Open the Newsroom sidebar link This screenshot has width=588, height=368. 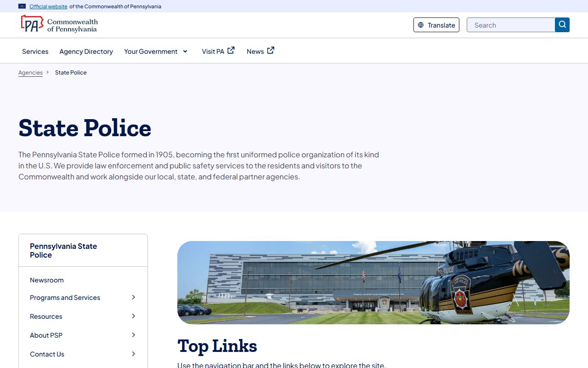pos(47,280)
